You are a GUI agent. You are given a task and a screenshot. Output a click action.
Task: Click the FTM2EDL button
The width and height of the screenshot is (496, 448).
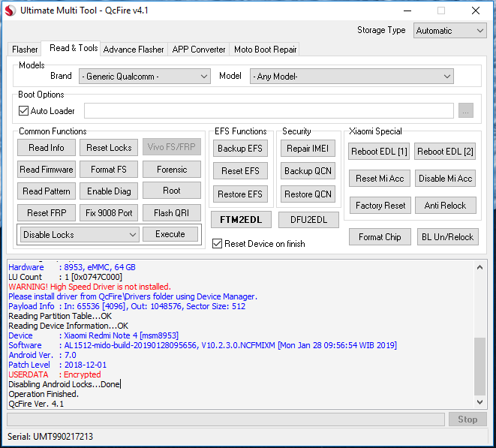[241, 220]
